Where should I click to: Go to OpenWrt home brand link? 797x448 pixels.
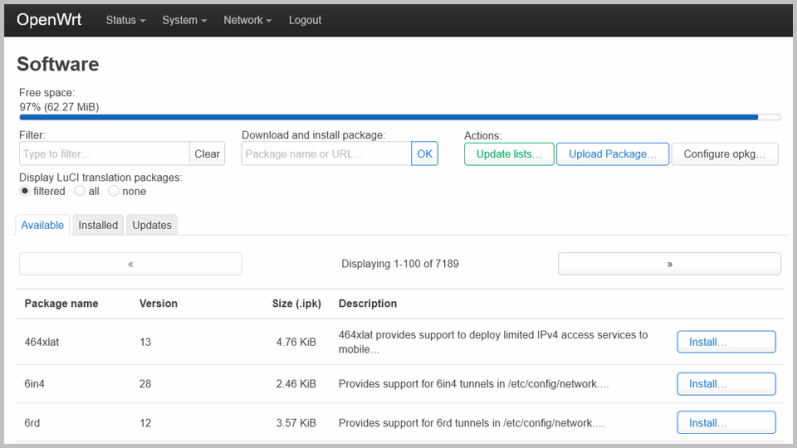[49, 20]
